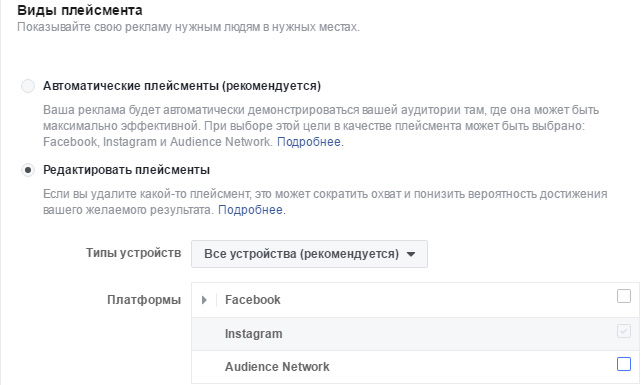
Task: Expand the Facebook platform arrow
Action: point(204,300)
